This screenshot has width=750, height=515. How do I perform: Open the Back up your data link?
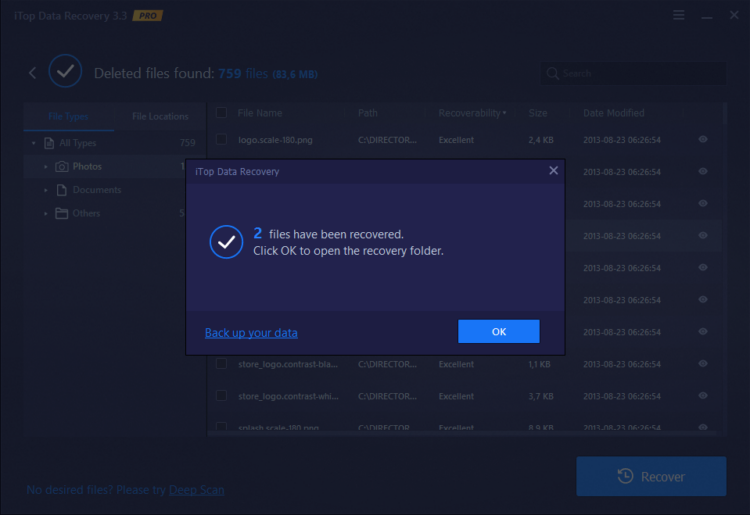pos(251,332)
